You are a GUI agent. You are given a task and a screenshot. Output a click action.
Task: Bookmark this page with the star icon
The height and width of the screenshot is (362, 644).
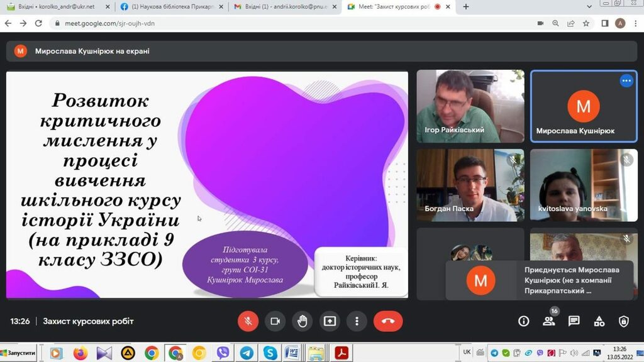[x=586, y=23]
